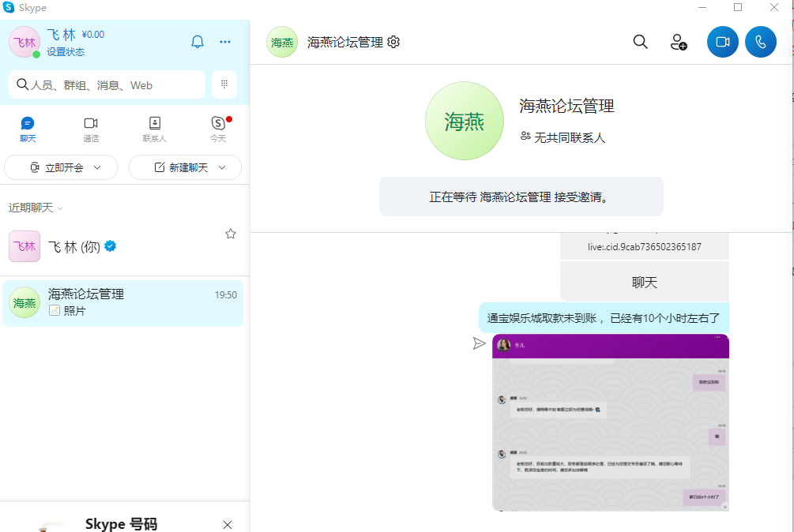Switch to the 今天 tab

(218, 129)
